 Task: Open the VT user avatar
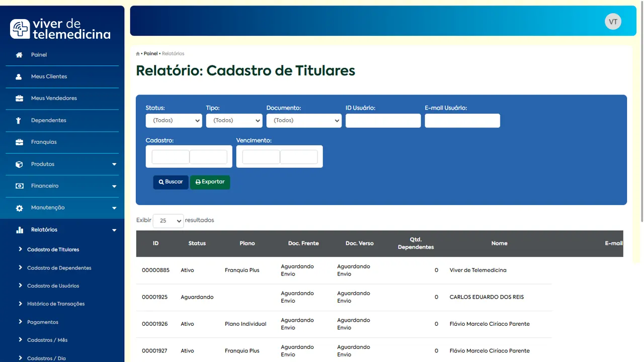pyautogui.click(x=613, y=21)
